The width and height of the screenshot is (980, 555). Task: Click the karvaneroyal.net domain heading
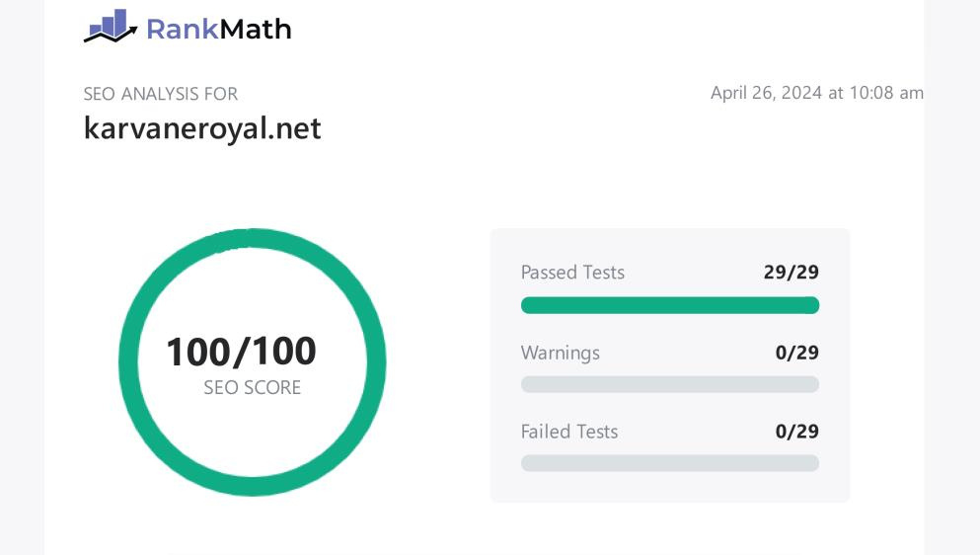tap(202, 128)
